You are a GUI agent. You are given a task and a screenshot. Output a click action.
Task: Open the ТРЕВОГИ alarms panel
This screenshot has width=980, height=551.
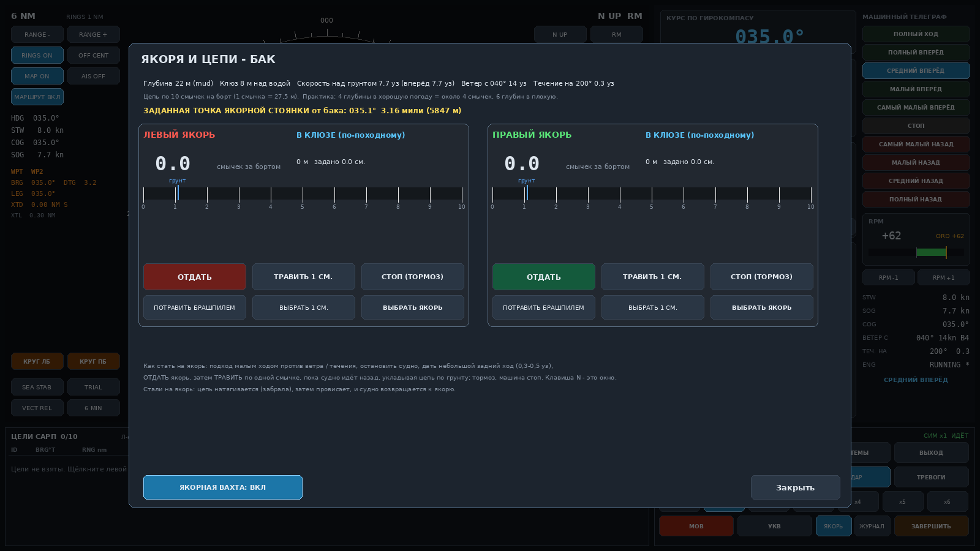932,477
